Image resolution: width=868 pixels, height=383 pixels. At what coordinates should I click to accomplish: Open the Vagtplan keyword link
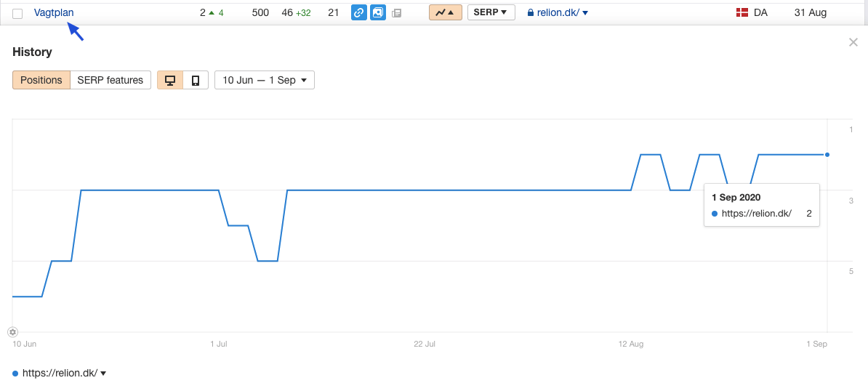[x=54, y=12]
